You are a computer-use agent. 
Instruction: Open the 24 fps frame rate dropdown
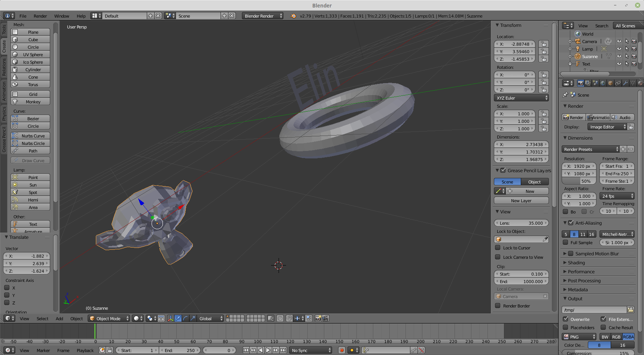(617, 196)
